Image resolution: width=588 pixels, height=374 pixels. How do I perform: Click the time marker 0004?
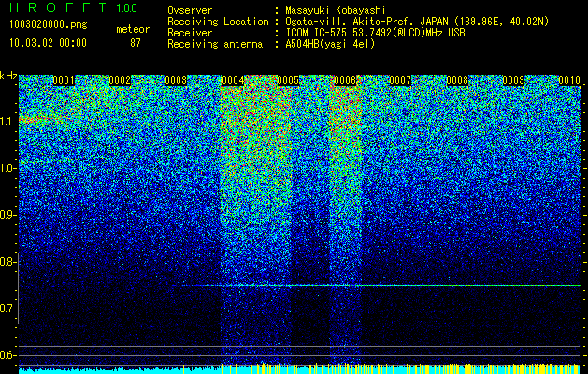(x=233, y=80)
